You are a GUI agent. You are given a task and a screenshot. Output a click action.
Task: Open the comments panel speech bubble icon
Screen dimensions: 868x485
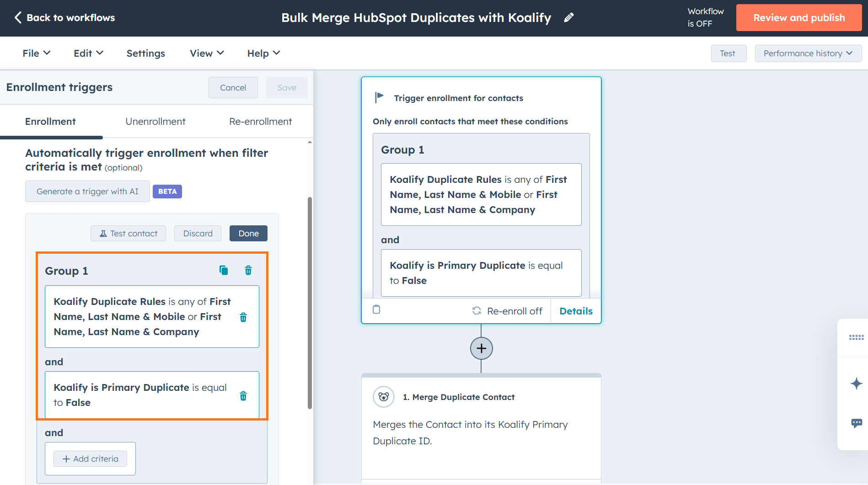coord(856,423)
